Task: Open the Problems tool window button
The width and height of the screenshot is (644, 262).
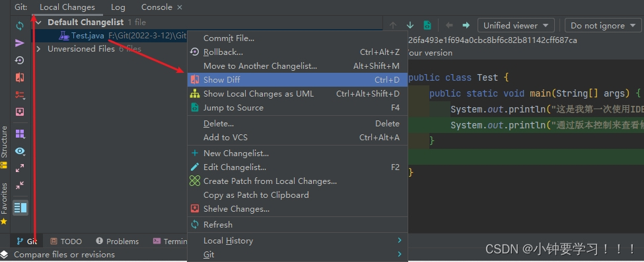Action: click(117, 241)
